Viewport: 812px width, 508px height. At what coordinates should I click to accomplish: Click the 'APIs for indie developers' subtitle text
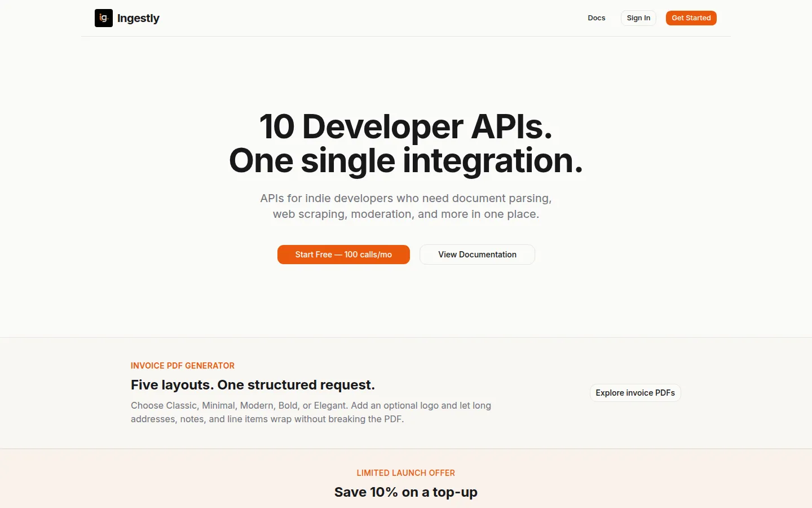[406, 206]
